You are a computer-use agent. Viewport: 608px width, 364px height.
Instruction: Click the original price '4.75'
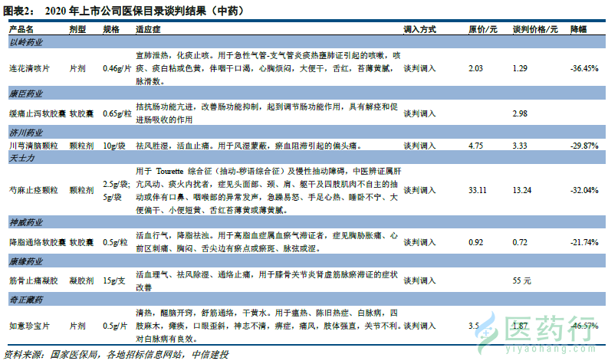(x=476, y=146)
